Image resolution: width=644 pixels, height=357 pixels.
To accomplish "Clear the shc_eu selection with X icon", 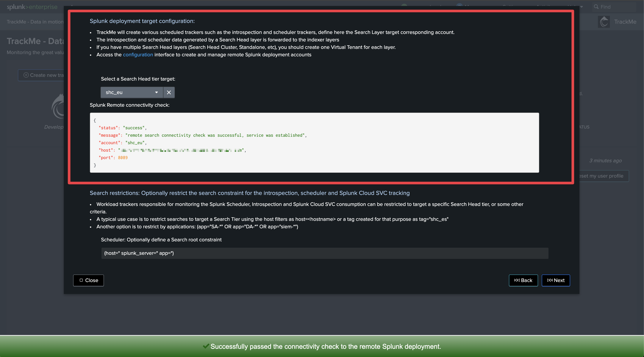I will click(x=169, y=93).
